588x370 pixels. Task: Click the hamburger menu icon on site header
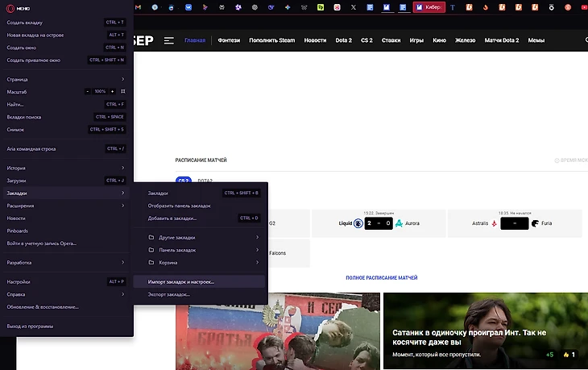pos(169,40)
